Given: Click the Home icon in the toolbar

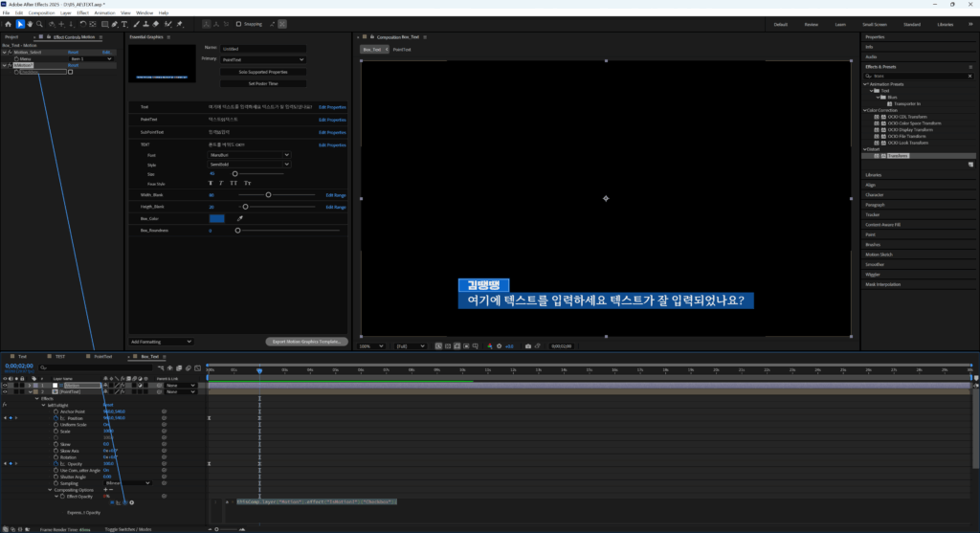Looking at the screenshot, I should (x=8, y=24).
